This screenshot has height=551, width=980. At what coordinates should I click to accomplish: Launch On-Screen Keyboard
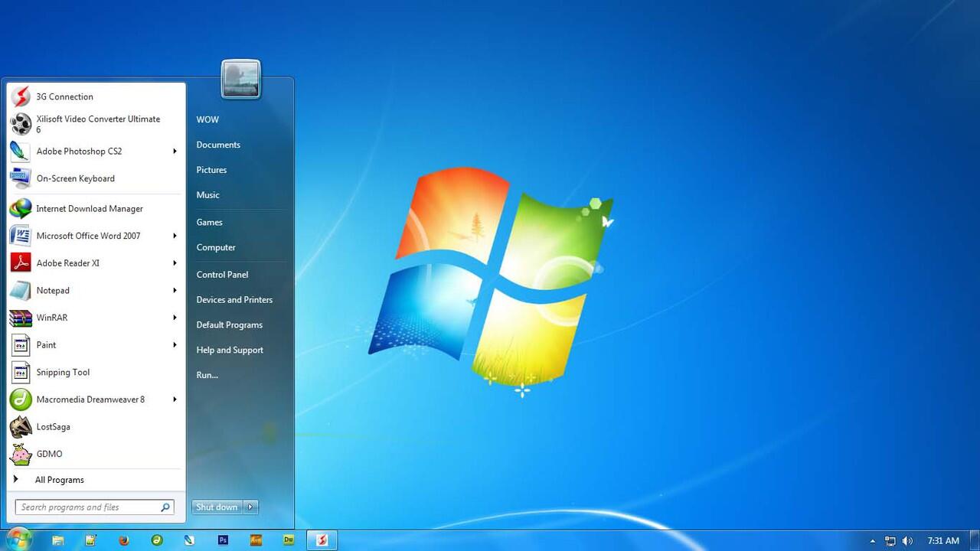(x=96, y=178)
